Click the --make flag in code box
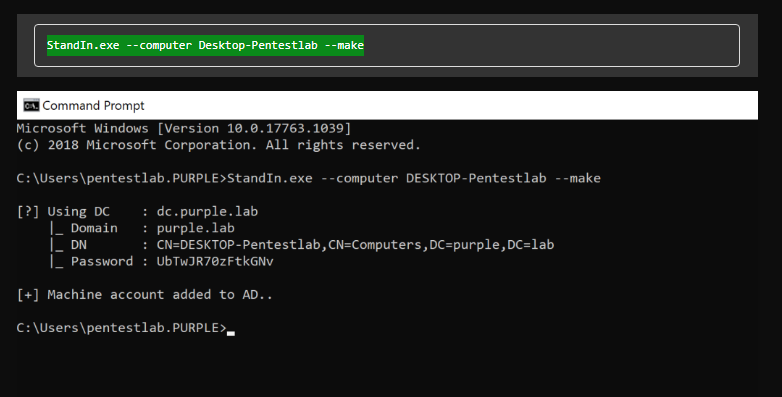Screen dimensions: 782x397 pos(344,45)
